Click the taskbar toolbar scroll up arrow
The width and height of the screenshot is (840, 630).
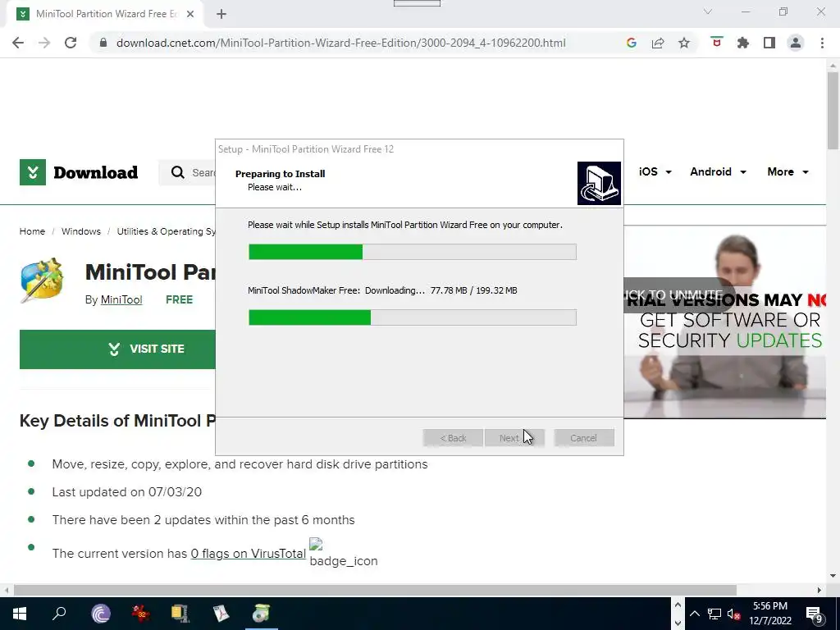[678, 605]
